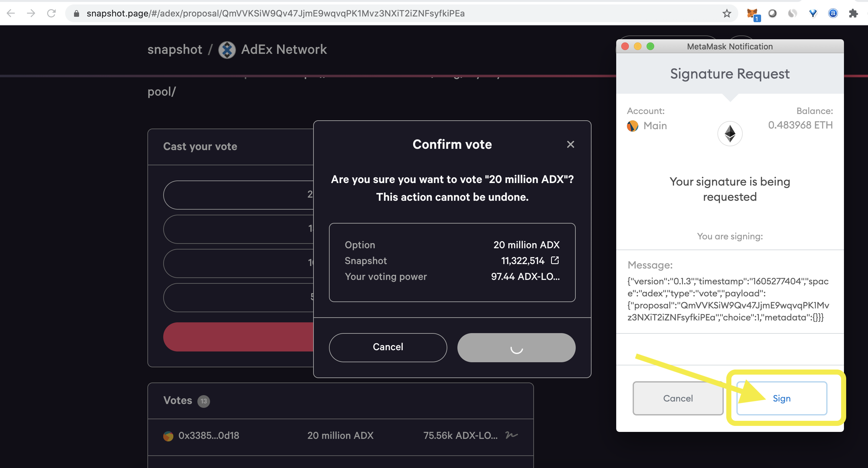The width and height of the screenshot is (868, 468).
Task: Click the avatar of voter 0x3385...0d18
Action: click(x=168, y=436)
